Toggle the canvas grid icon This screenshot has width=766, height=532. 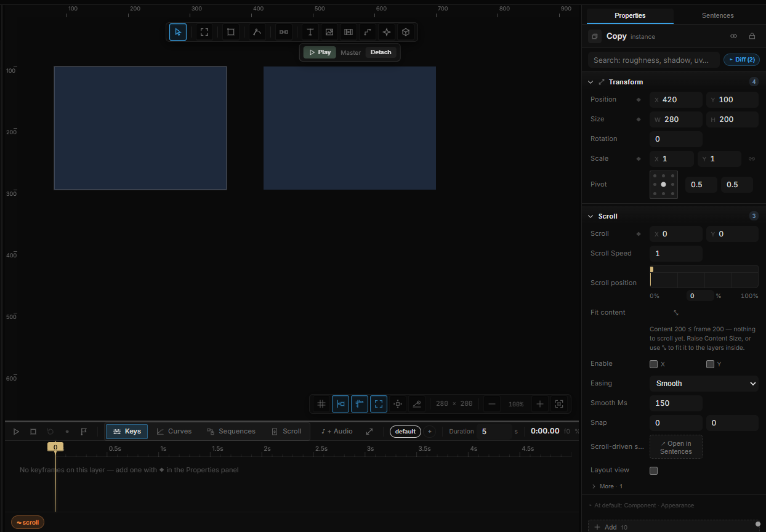321,404
